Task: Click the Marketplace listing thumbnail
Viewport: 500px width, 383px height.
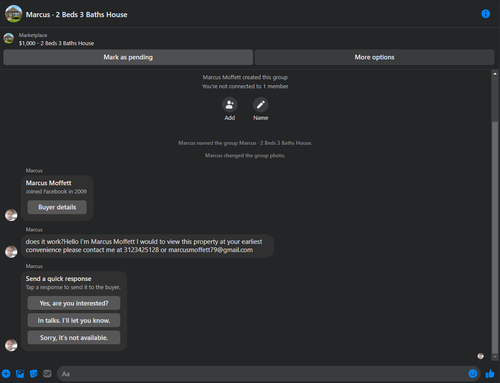Action: [x=9, y=38]
